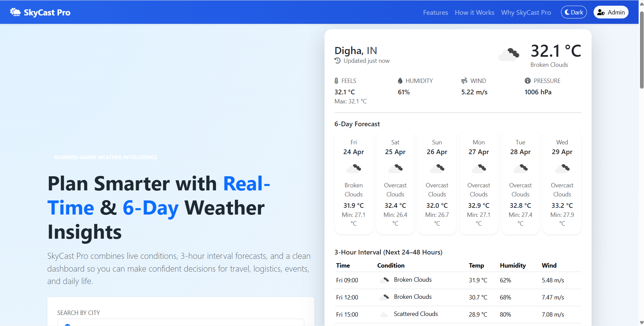The image size is (644, 326).
Task: Click the scrollbar up arrow
Action: click(641, 3)
